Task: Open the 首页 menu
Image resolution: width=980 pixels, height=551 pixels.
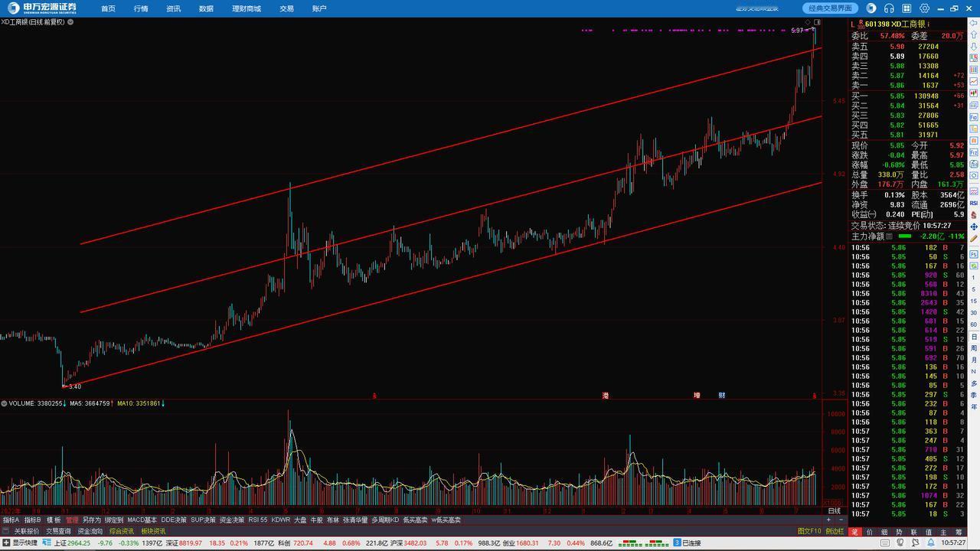Action: (x=109, y=8)
